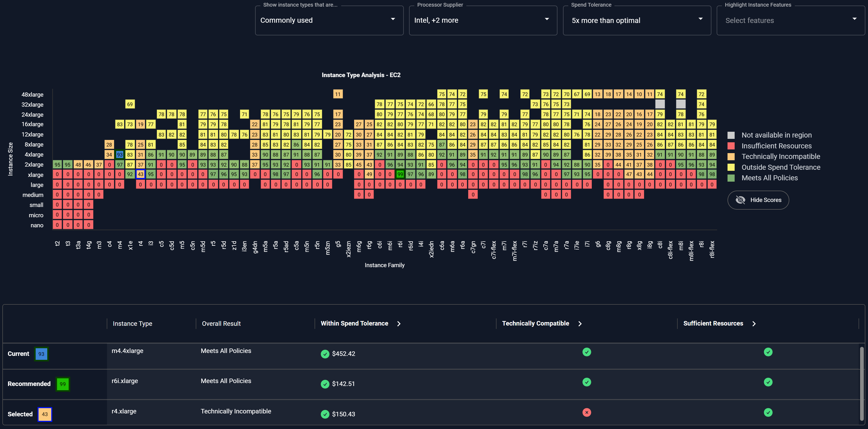Click the green 99 Recommended score badge
Screen dimensions: 868x429
click(63, 384)
